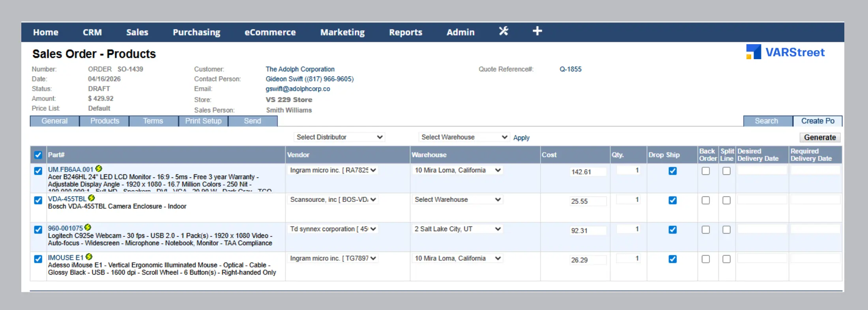This screenshot has height=310, width=868.
Task: Switch to the Products tab
Action: [x=105, y=121]
